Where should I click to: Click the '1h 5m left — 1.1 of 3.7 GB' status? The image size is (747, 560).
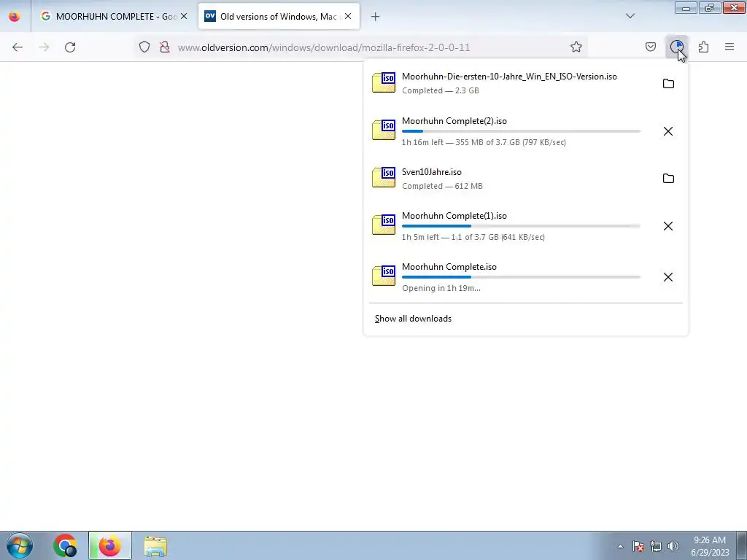(x=473, y=237)
